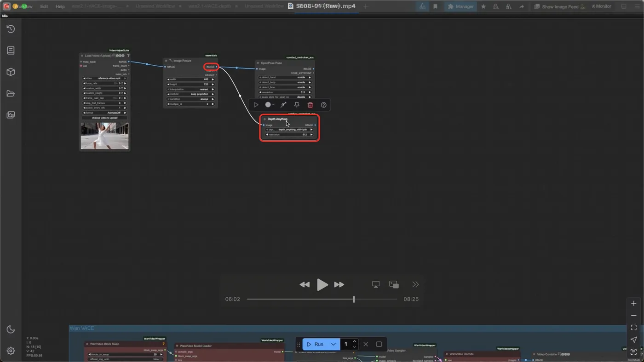Screen dimensions: 644x362
Task: Expand the Run button dropdown arrow
Action: [333, 344]
